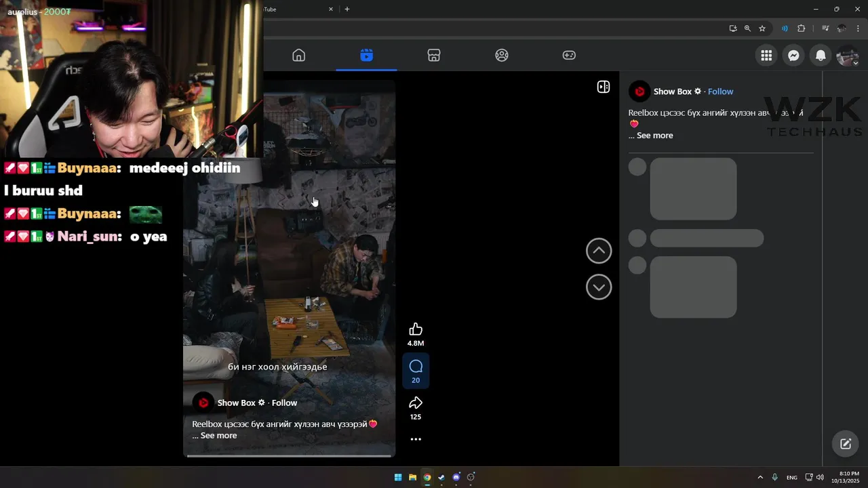The image size is (868, 488).
Task: Open the Groups tab
Action: coord(502,56)
